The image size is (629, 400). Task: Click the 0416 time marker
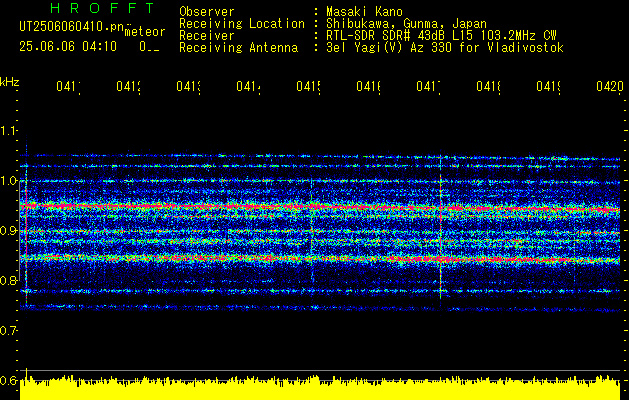click(368, 86)
